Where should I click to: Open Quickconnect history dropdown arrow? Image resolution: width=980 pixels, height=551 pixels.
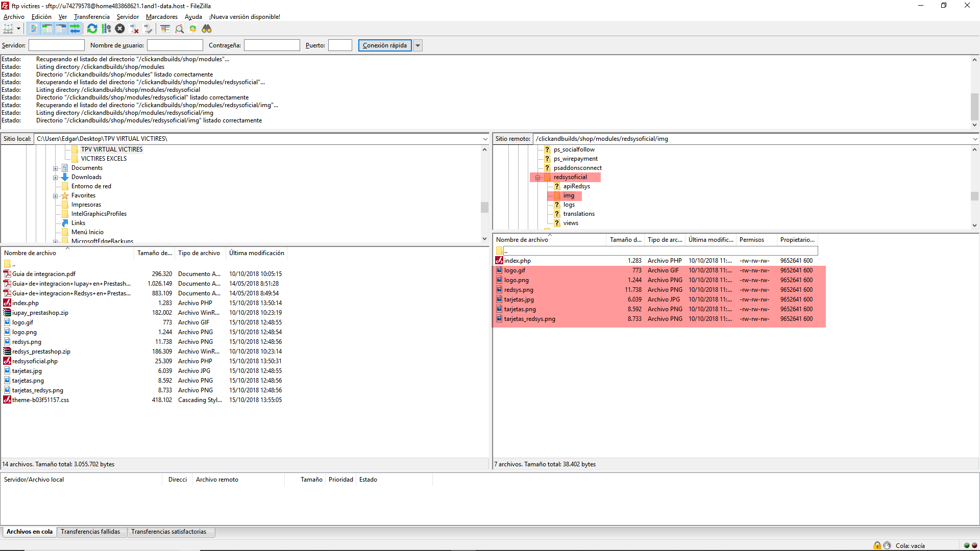coord(418,45)
